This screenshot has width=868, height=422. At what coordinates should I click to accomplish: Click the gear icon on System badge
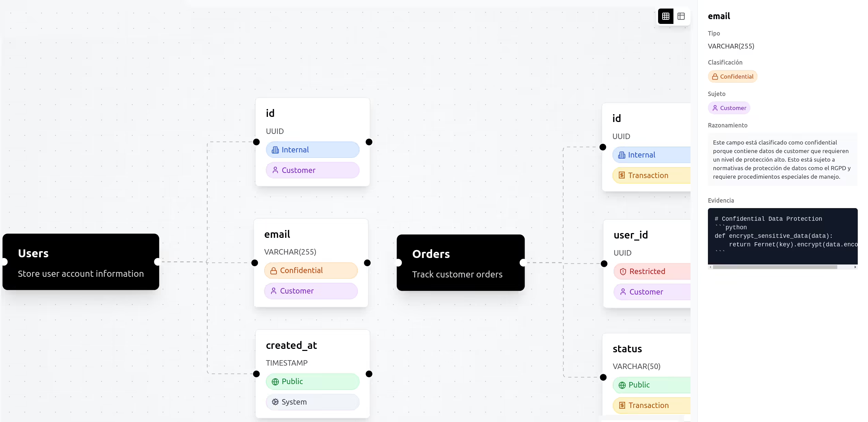tap(275, 402)
